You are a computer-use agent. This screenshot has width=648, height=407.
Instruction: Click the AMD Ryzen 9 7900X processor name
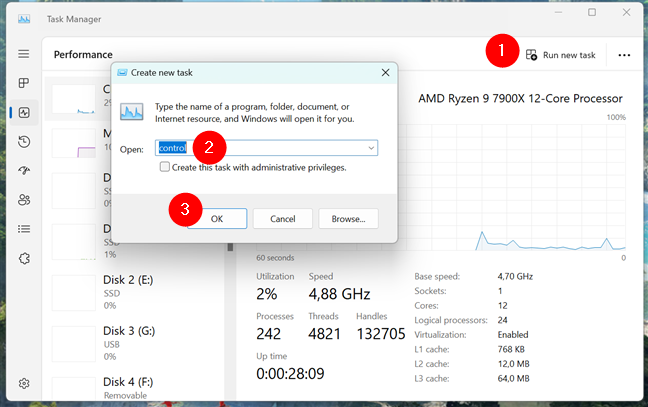click(x=520, y=98)
